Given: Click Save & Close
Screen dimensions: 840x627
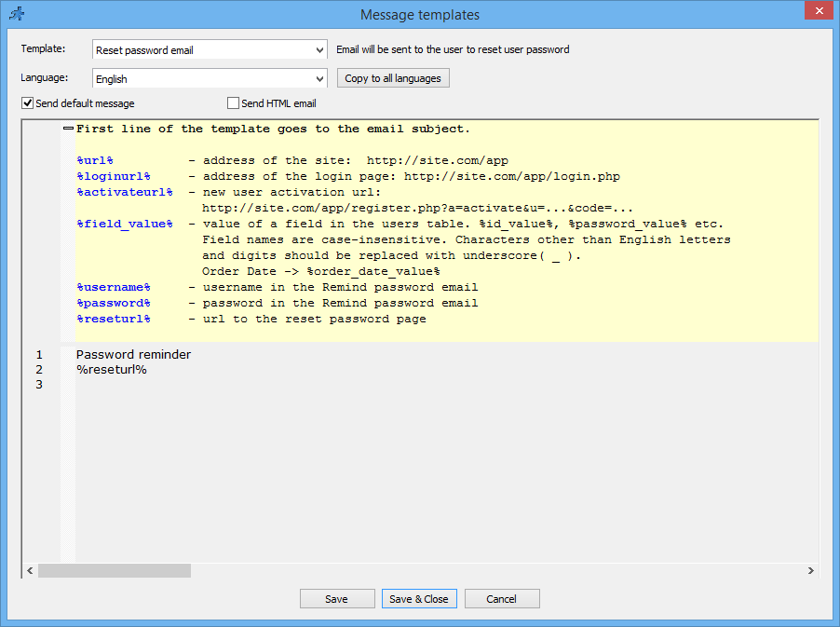Looking at the screenshot, I should pos(419,598).
